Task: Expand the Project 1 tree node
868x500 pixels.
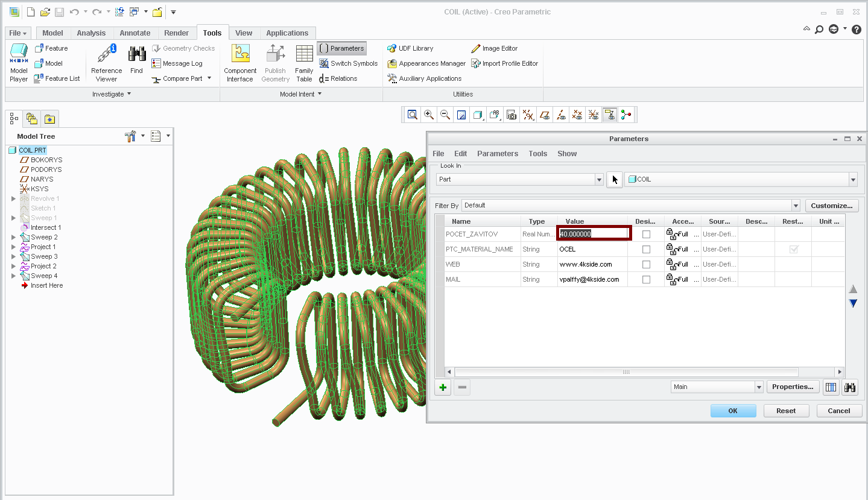Action: (x=14, y=247)
